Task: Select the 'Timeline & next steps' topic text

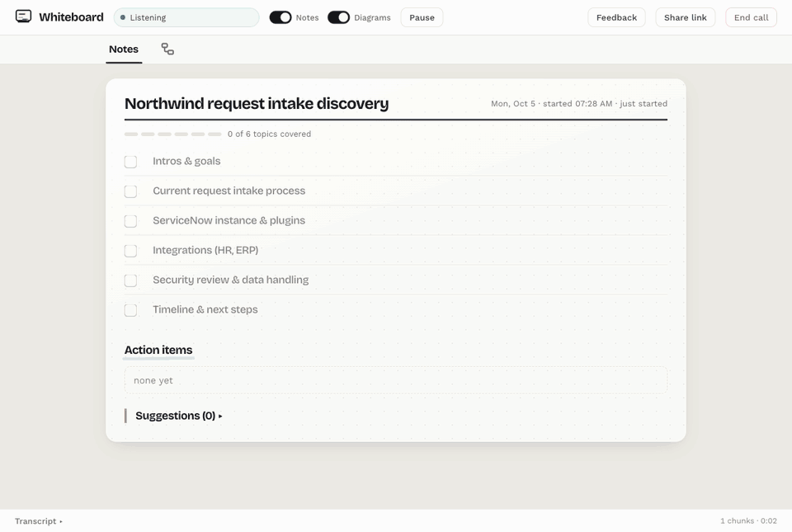Action: click(x=205, y=309)
